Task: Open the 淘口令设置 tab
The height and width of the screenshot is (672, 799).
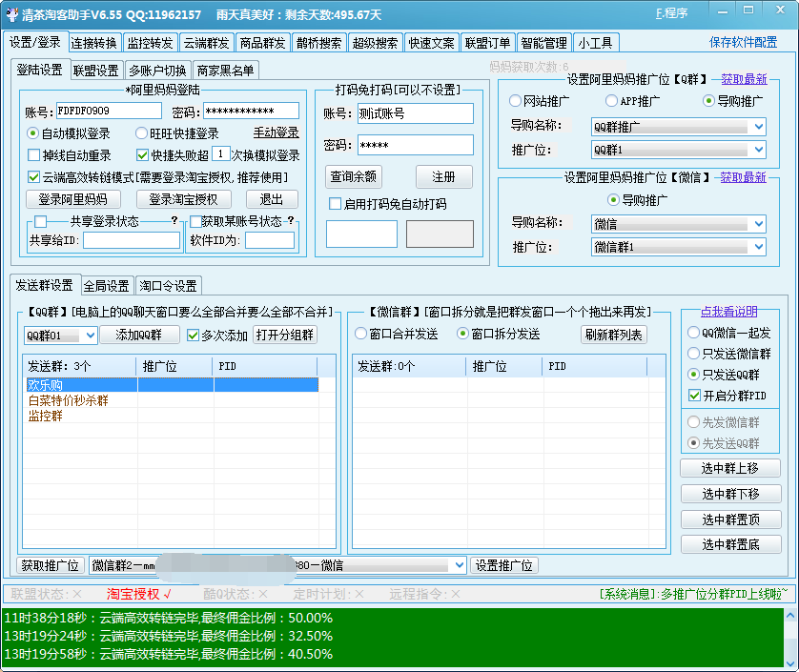Action: [x=169, y=286]
